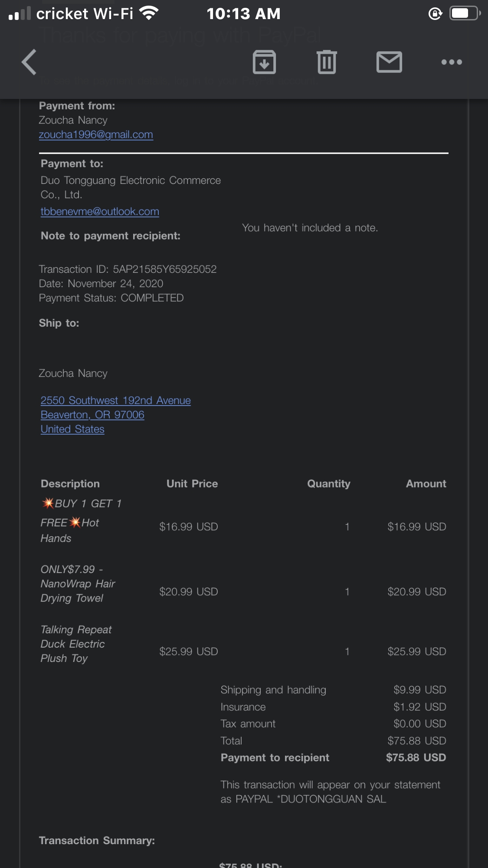The width and height of the screenshot is (488, 868).
Task: Delete the email using the trash icon
Action: click(327, 62)
